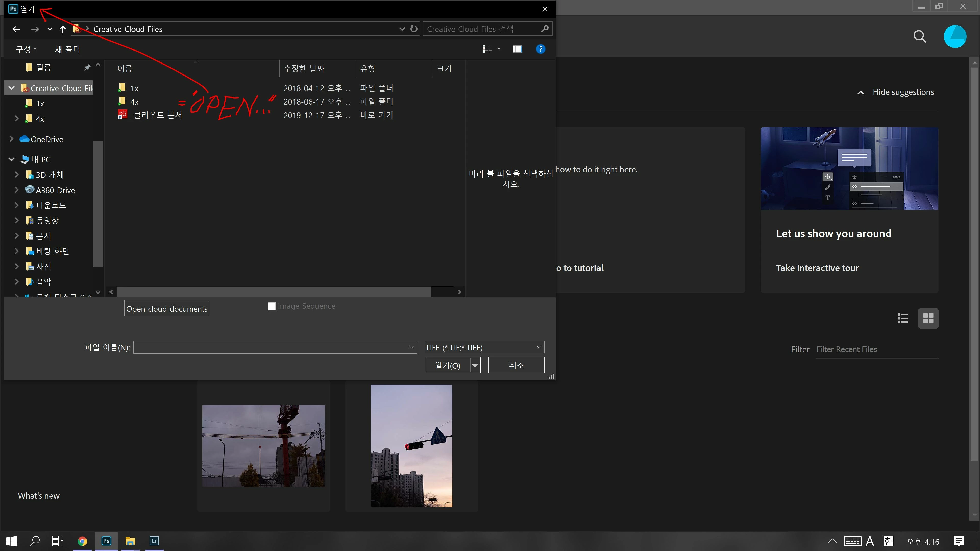Open the TIFF file type dropdown

484,347
